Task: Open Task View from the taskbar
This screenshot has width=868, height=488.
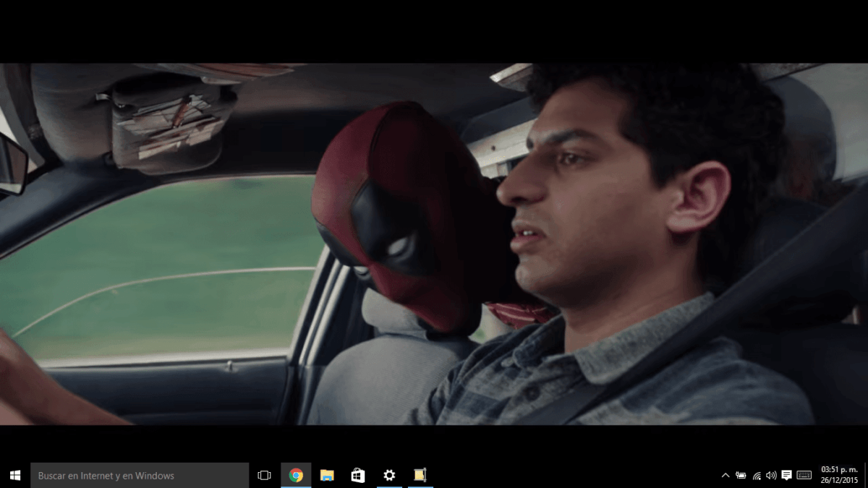Action: 264,475
